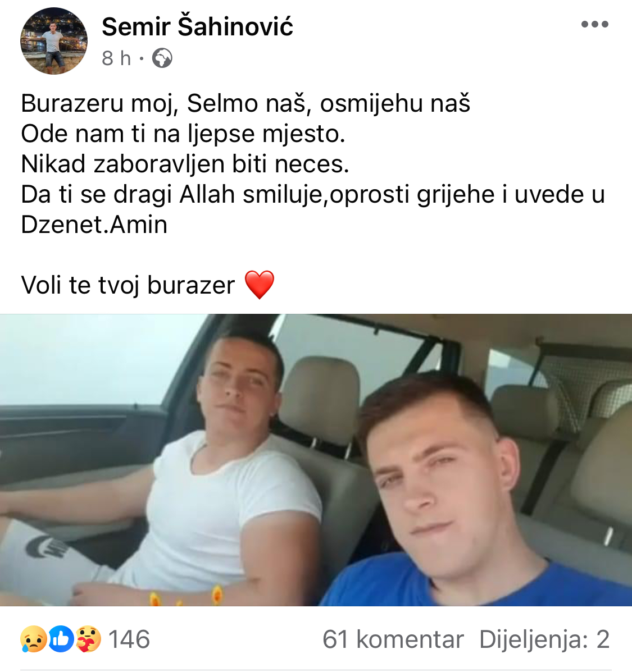Tap the sad reaction emoji

[34, 639]
